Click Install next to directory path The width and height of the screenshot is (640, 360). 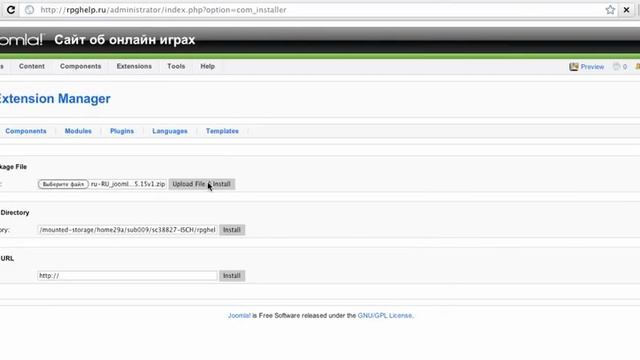(232, 230)
